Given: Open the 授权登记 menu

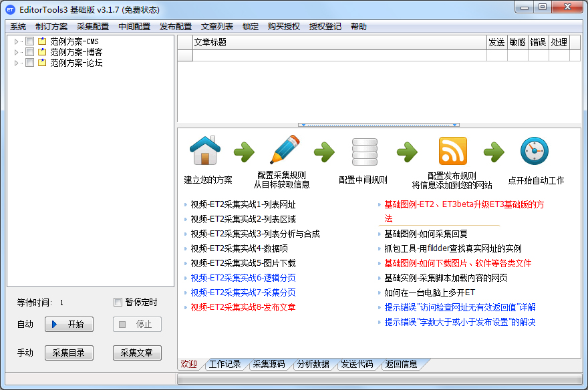Looking at the screenshot, I should coord(325,27).
